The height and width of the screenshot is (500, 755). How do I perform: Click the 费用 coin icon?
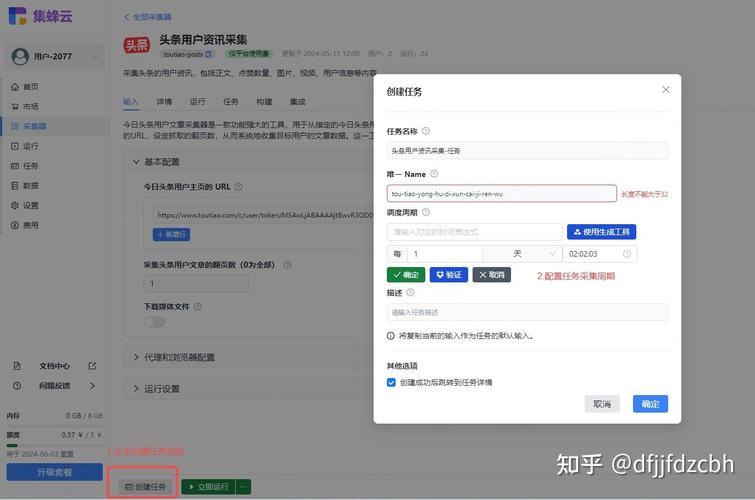15,225
